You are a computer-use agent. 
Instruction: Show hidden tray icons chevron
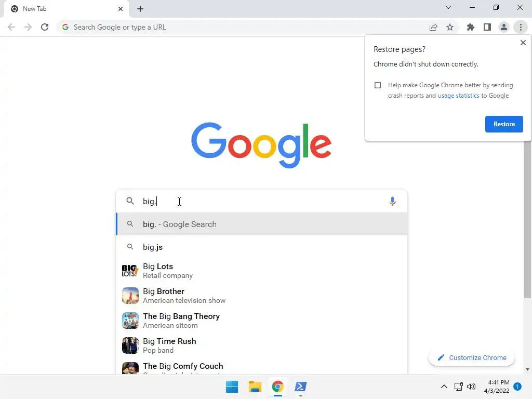point(444,387)
